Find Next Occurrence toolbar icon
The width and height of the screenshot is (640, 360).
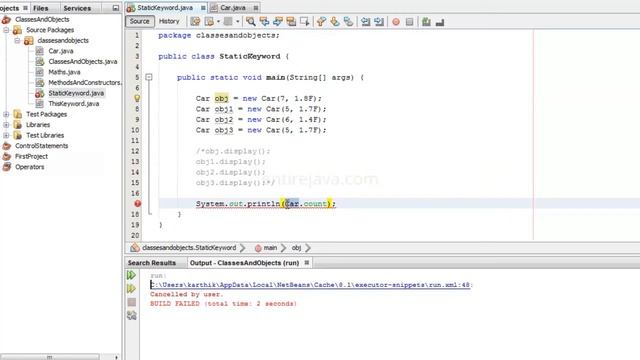[x=278, y=22]
